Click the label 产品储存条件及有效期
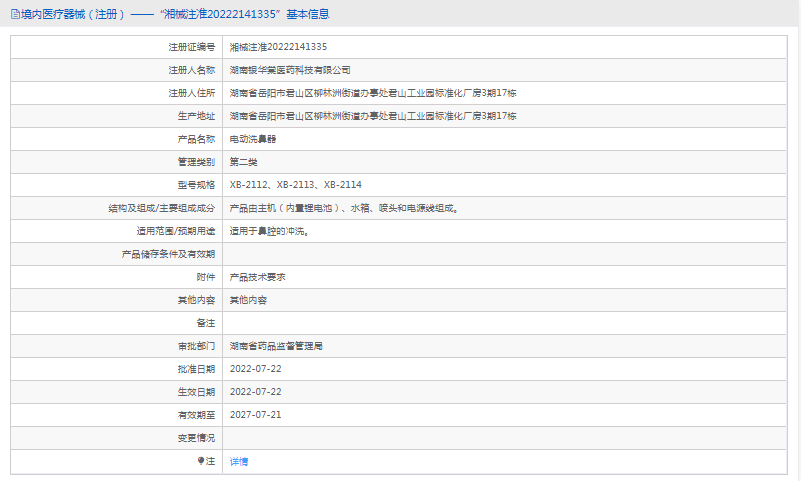The height and width of the screenshot is (481, 801). [169, 254]
